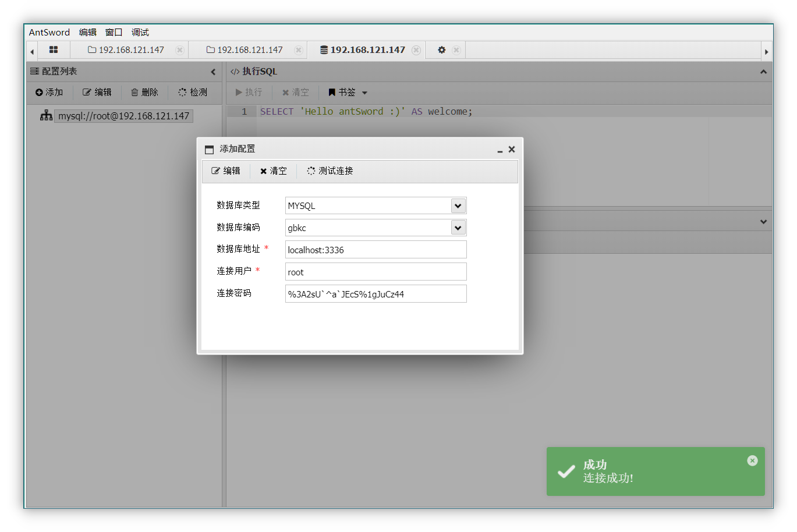This screenshot has width=797, height=532.
Task: Open the 书签 bookmarks dropdown
Action: (348, 92)
